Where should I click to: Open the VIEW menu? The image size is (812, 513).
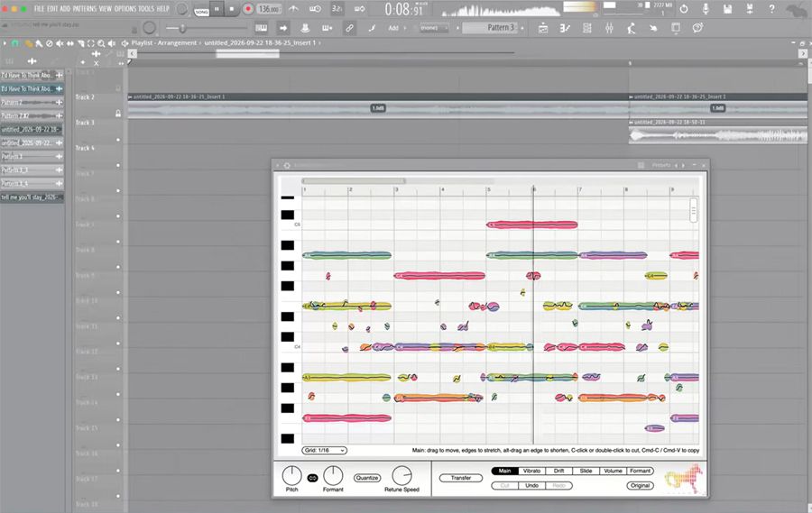coord(106,9)
